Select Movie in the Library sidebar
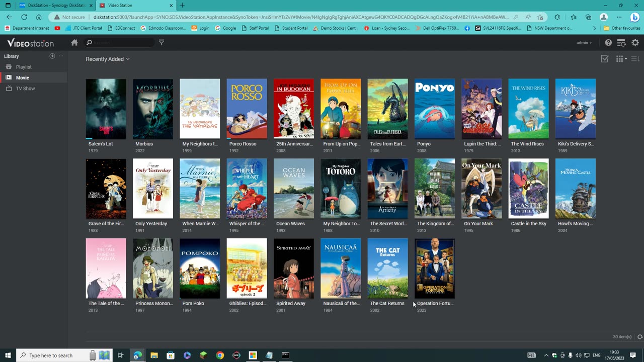Image resolution: width=644 pixels, height=362 pixels. pos(34,77)
